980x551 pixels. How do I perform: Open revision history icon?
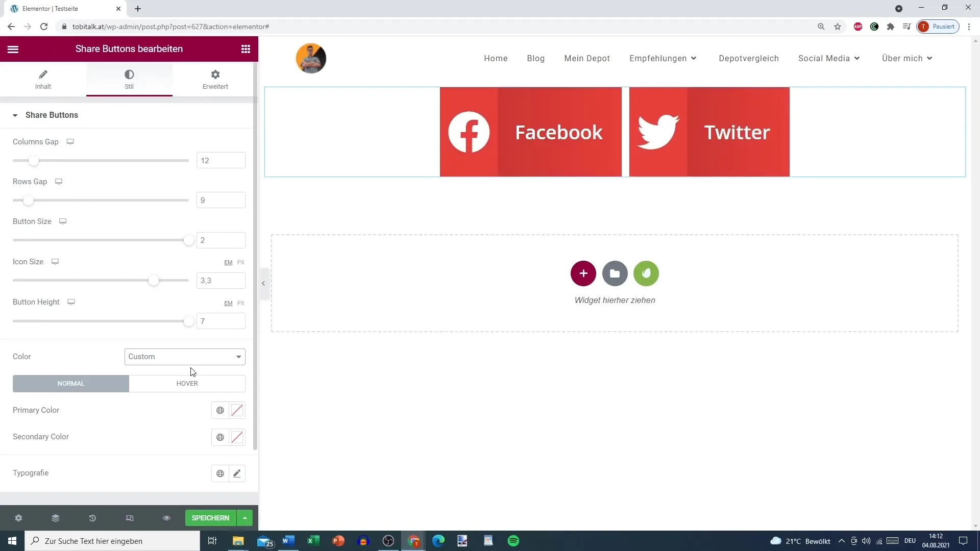pos(92,518)
